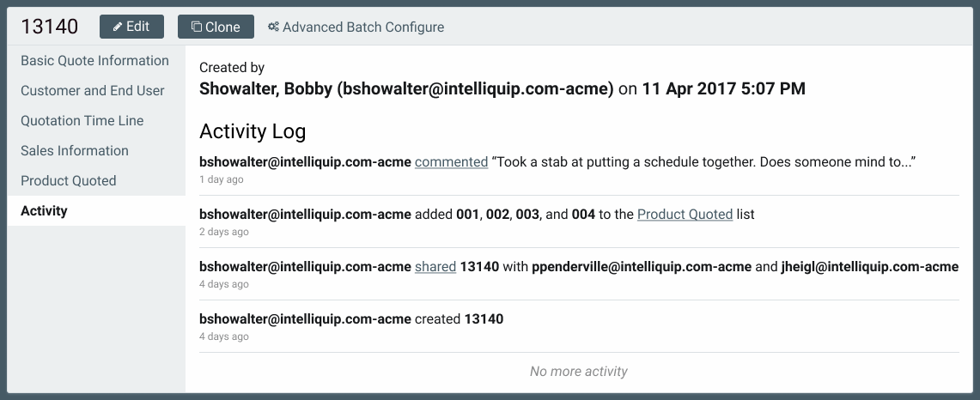This screenshot has height=400, width=980.
Task: Click the '1 day ago' timestamp
Action: tap(222, 179)
